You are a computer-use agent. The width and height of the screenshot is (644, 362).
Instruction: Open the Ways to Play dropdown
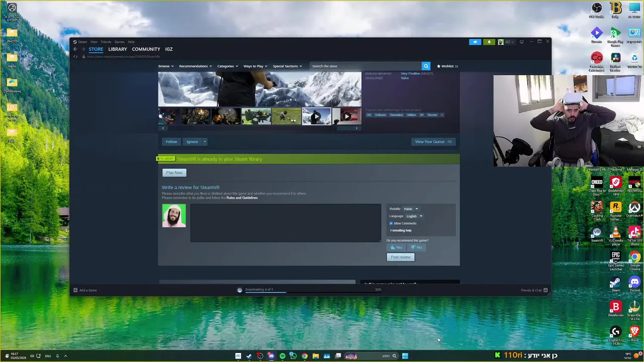click(256, 66)
